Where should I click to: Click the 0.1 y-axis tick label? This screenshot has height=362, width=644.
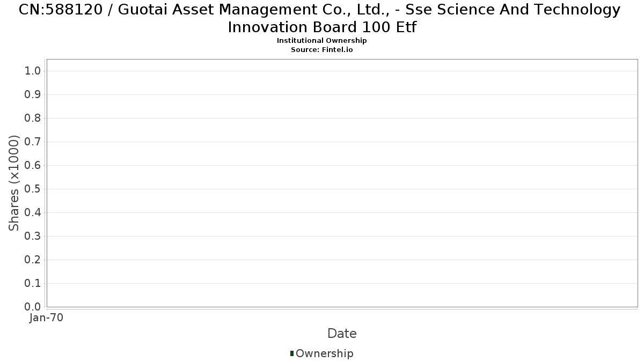point(33,284)
